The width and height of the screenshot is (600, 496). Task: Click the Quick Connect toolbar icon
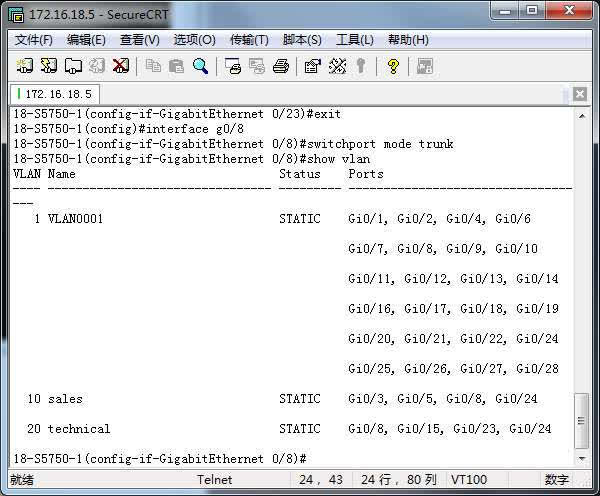click(49, 66)
